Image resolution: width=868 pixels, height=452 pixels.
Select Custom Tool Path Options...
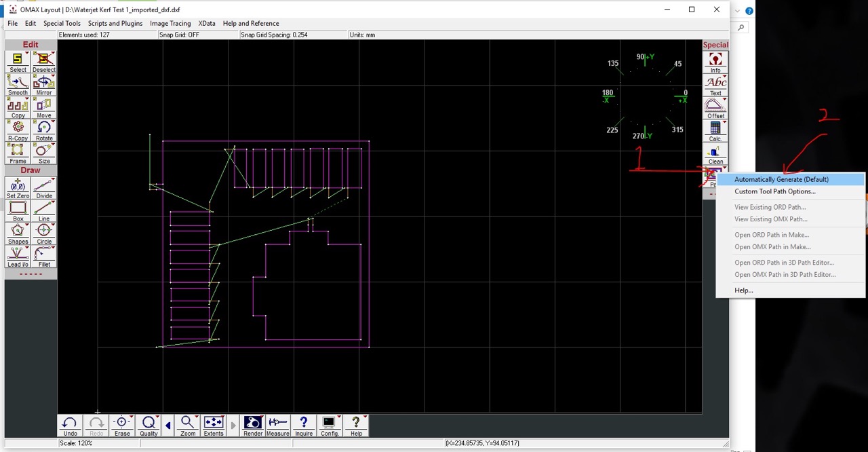[791, 191]
